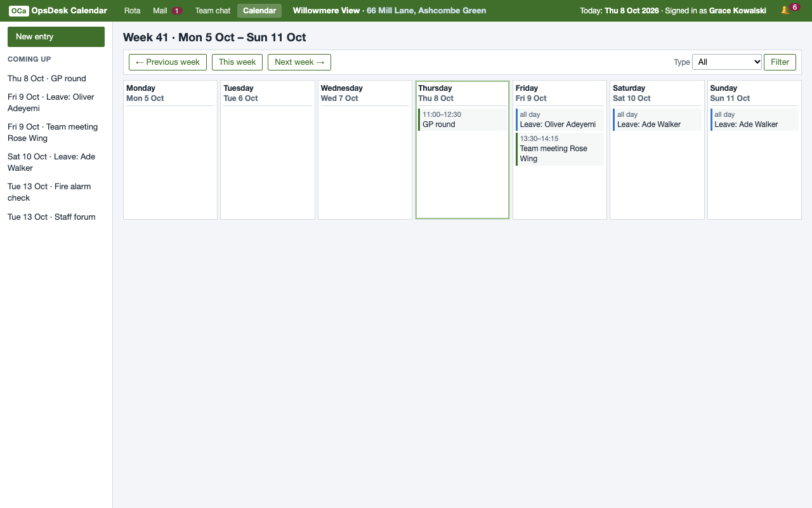Go to the Mail tab

tap(167, 11)
